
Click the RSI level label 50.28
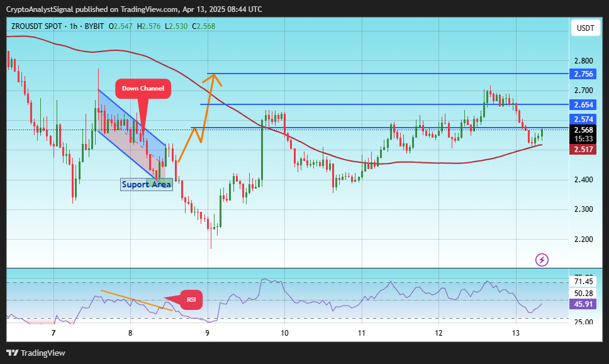[x=583, y=294]
